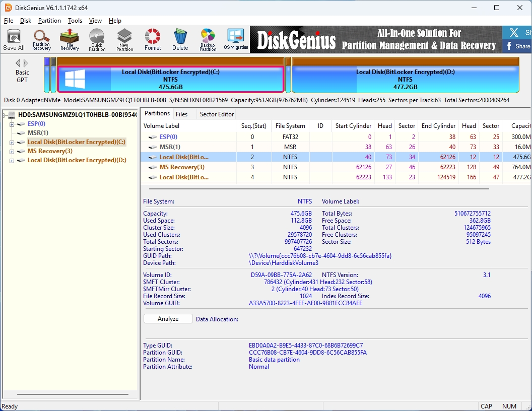Click the DiskGenius advertisement banner

[376, 39]
